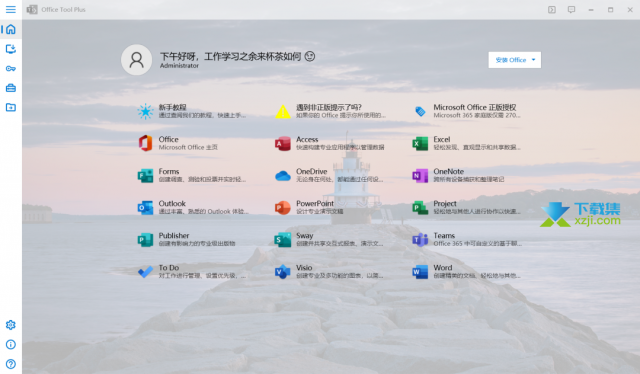Click the Access title text

[307, 139]
